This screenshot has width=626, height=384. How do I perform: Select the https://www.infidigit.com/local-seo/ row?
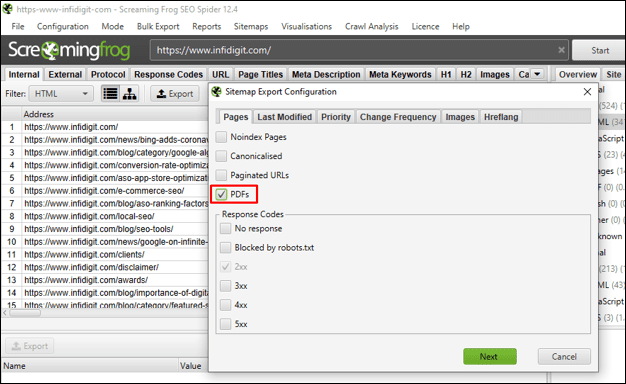click(105, 216)
